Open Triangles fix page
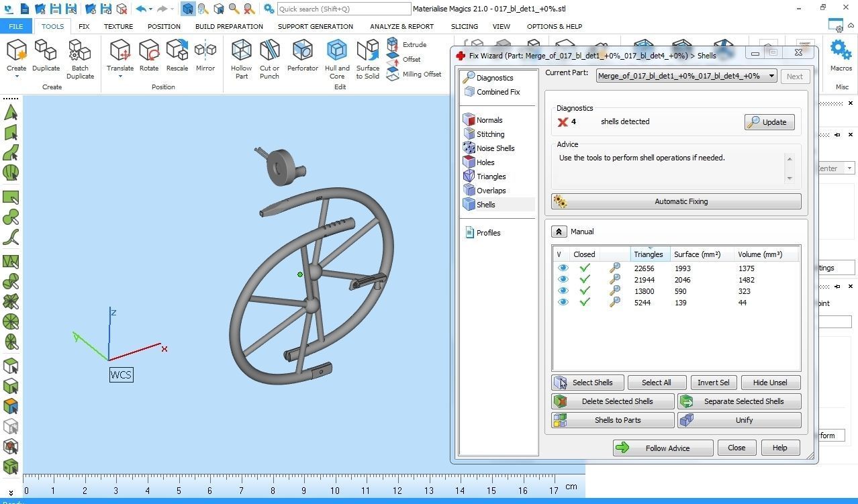This screenshot has width=858, height=504. [x=485, y=177]
